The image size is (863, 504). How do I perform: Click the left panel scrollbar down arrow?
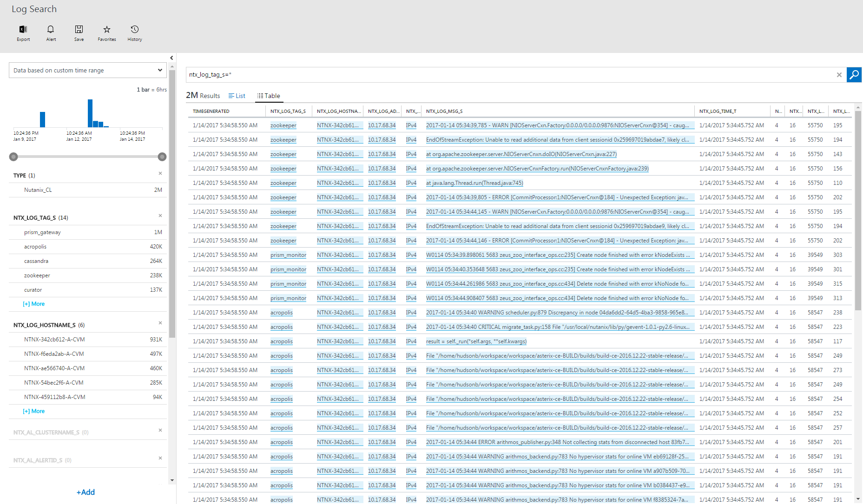(x=172, y=480)
